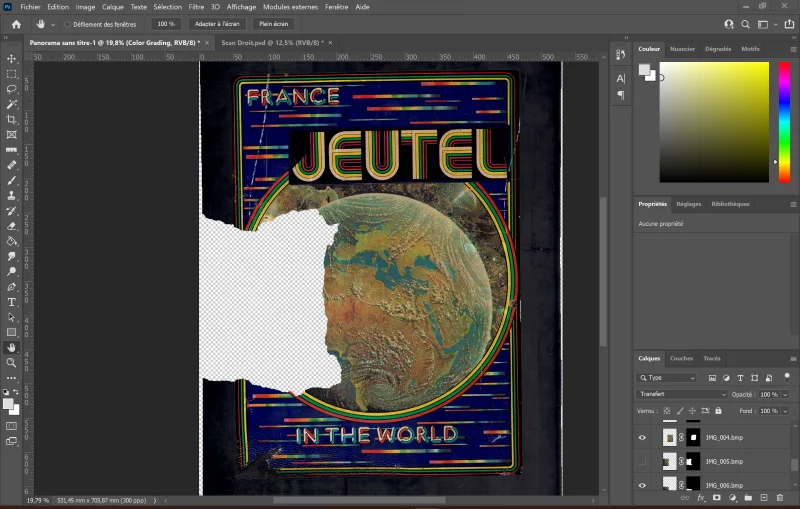Image resolution: width=800 pixels, height=509 pixels.
Task: Click the add layer mask icon
Action: [717, 497]
